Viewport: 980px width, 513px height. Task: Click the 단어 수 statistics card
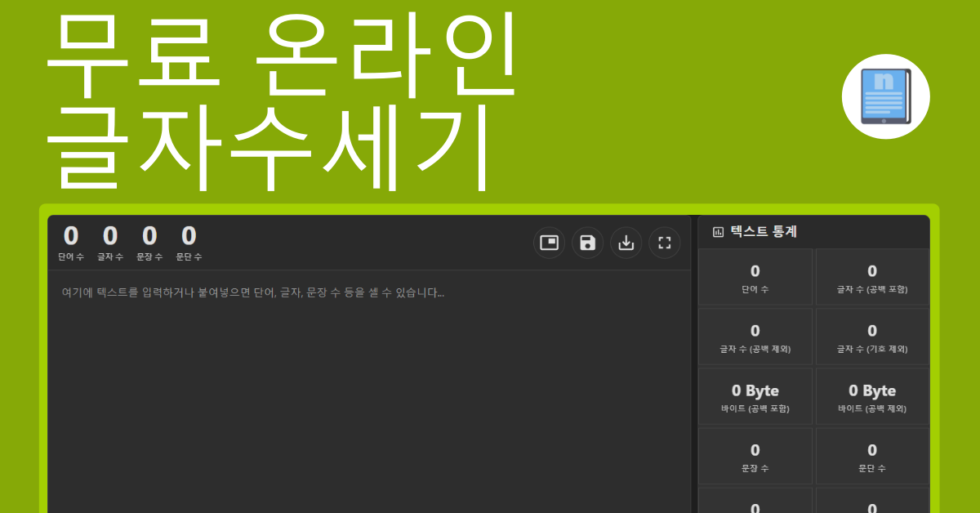tap(755, 277)
